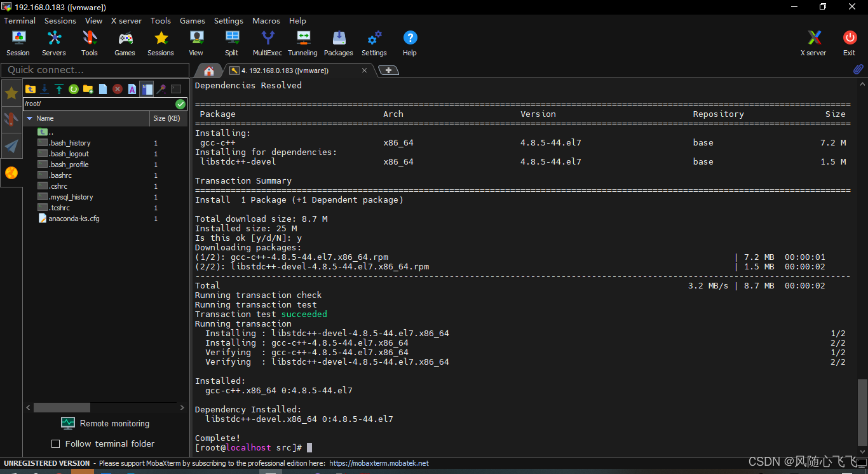Viewport: 868px width, 474px height.
Task: Click Download selected files arrow icon
Action: point(44,89)
